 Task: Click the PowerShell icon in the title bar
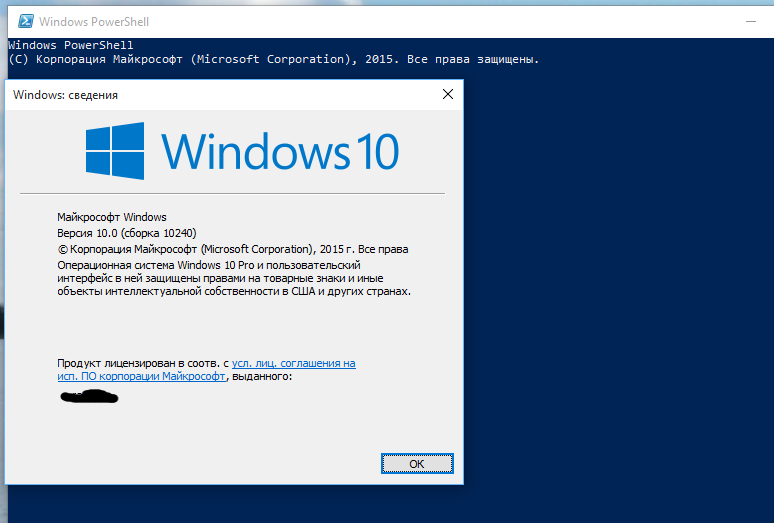click(x=26, y=21)
